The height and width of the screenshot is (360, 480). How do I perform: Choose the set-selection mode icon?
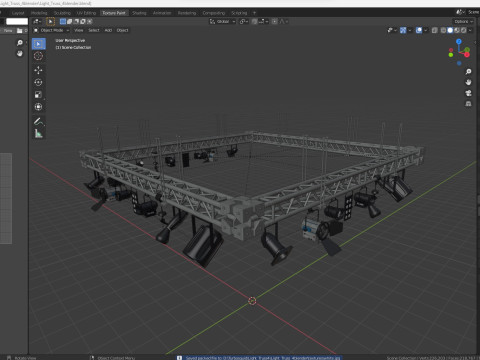63,22
